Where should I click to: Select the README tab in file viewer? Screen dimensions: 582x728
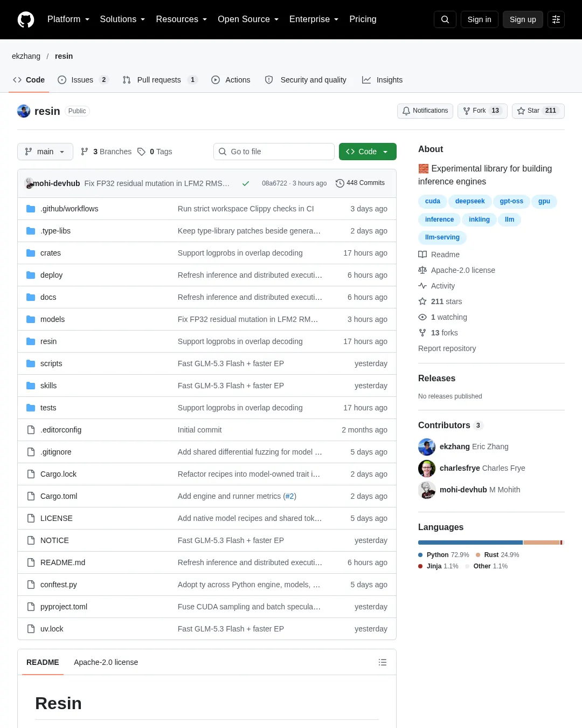pos(43,662)
